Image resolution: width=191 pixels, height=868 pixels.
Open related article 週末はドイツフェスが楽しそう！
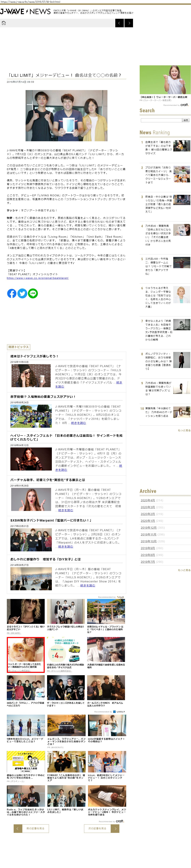pos(34,356)
